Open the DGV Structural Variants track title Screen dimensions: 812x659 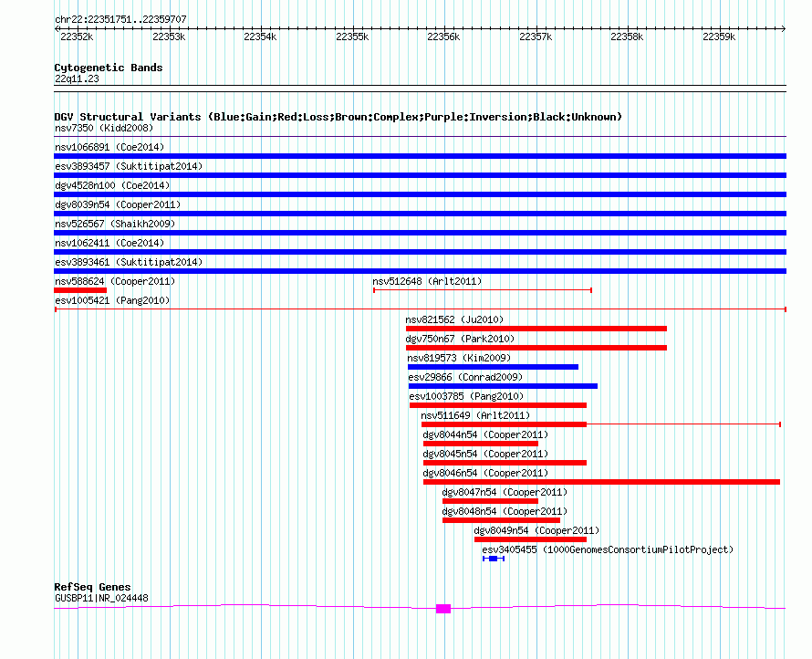pos(338,117)
